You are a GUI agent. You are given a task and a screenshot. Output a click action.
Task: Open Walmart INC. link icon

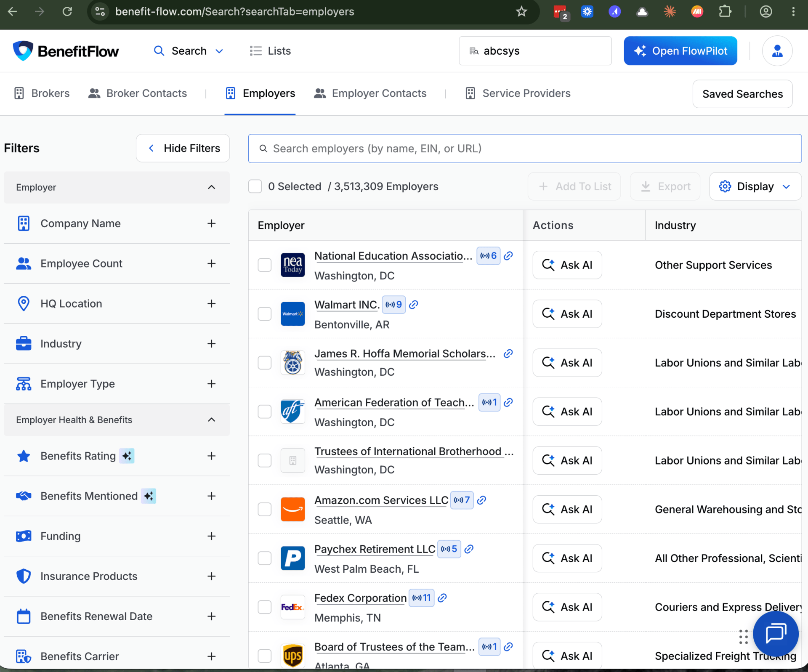pos(414,305)
